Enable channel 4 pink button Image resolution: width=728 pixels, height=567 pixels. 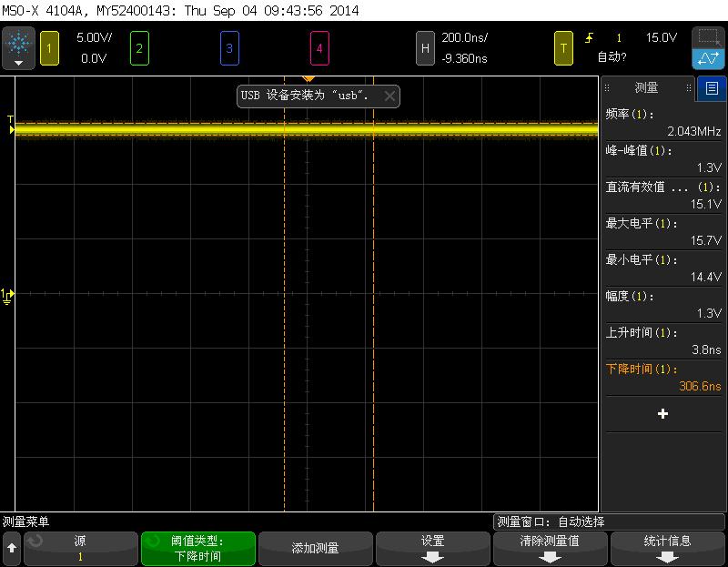click(319, 48)
